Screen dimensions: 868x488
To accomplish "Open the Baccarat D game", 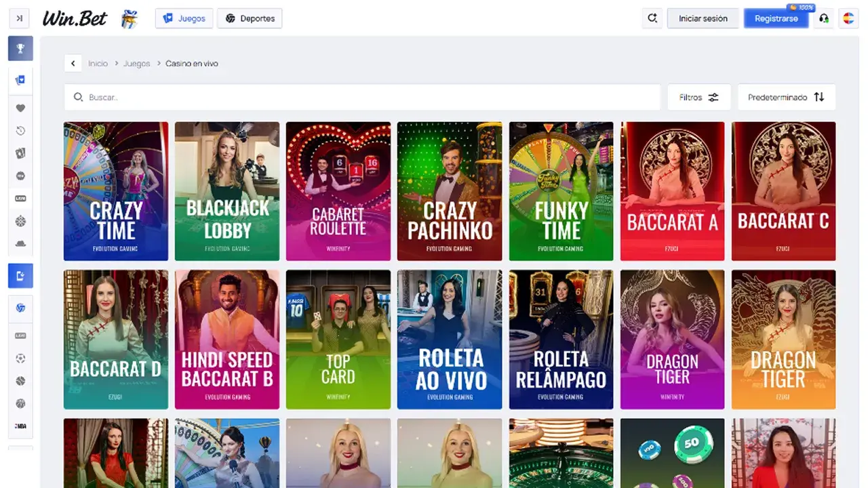I will pyautogui.click(x=116, y=340).
